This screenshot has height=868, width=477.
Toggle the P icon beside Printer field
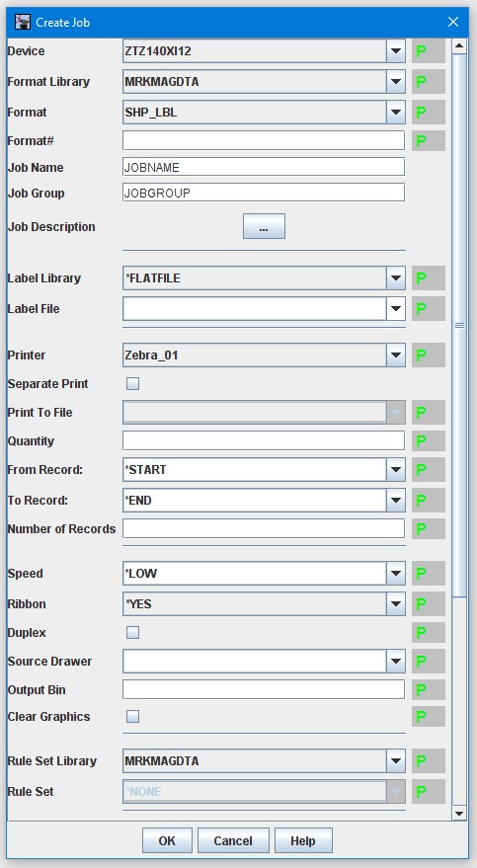click(429, 355)
